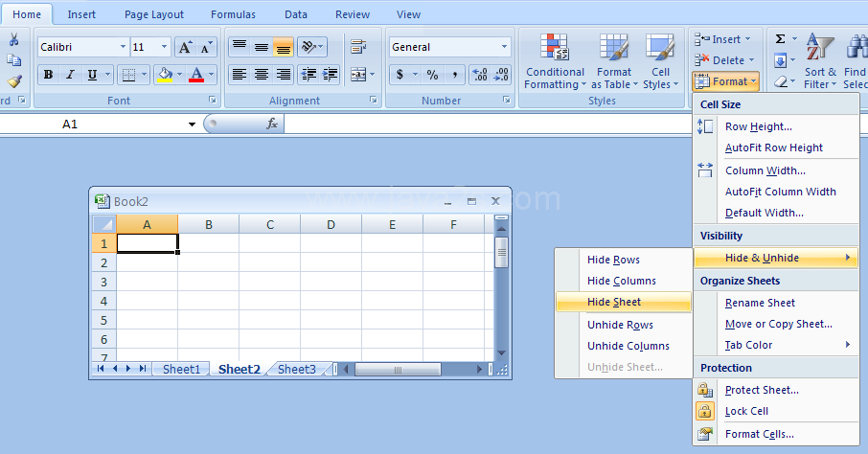This screenshot has height=454, width=868.
Task: Align text right
Action: coord(283,74)
